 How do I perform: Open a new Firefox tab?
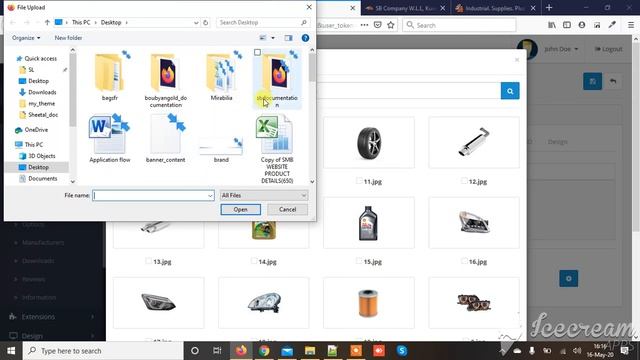point(549,7)
